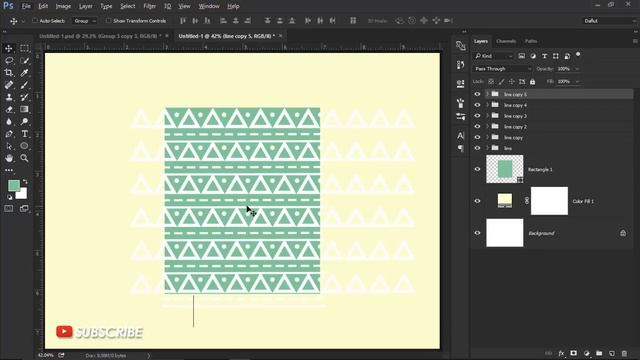Image resolution: width=640 pixels, height=360 pixels.
Task: Open the workspace switcher dropdown
Action: pyautogui.click(x=610, y=21)
